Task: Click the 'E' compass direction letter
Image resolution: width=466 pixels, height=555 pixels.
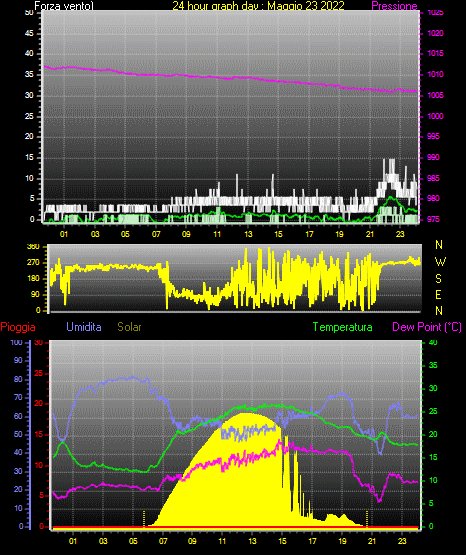Action: (x=438, y=295)
